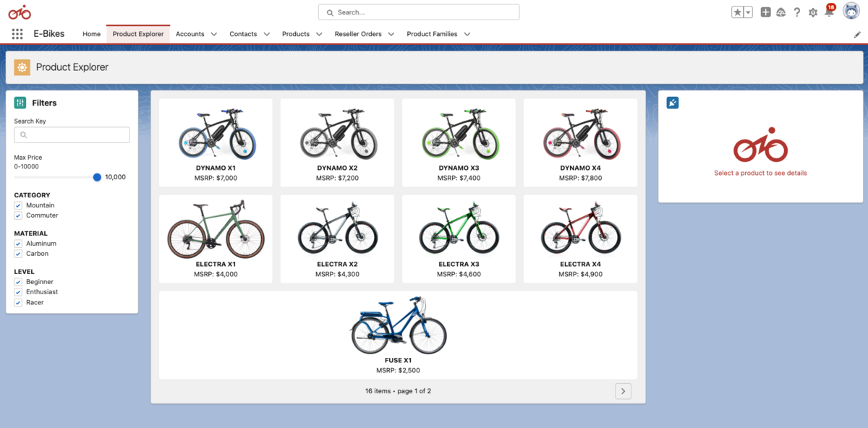Expand the Reseller Orders dropdown chevron
The height and width of the screenshot is (428, 868).
tap(391, 34)
